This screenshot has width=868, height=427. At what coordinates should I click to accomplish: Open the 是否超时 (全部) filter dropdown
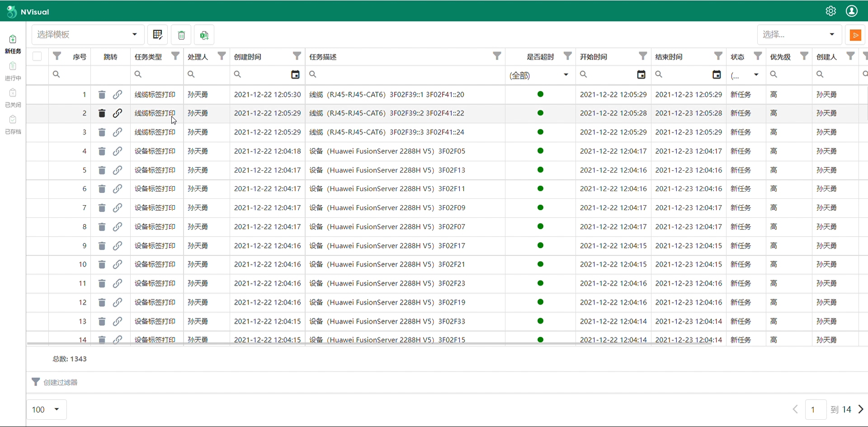(540, 75)
